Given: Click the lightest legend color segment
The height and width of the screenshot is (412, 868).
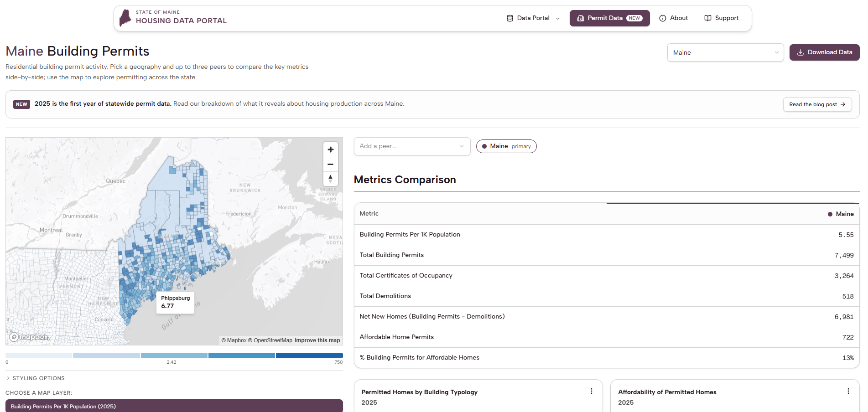Looking at the screenshot, I should (x=39, y=355).
